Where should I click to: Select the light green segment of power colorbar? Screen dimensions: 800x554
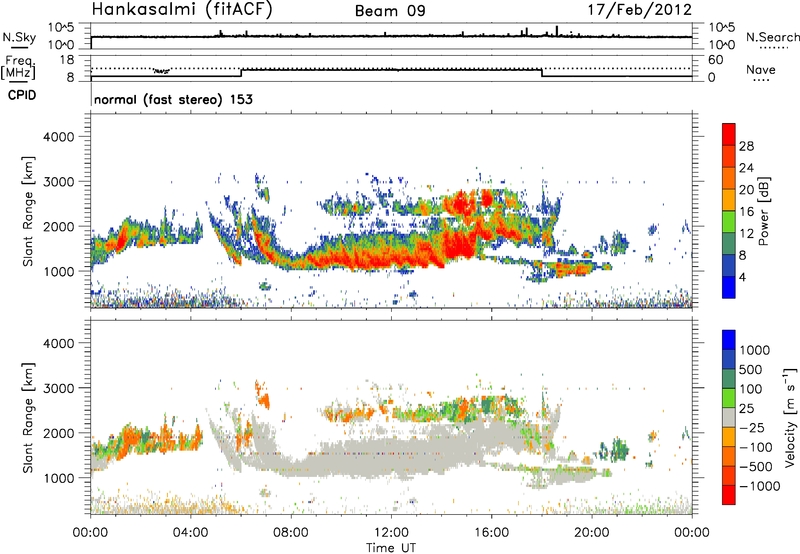(x=729, y=222)
